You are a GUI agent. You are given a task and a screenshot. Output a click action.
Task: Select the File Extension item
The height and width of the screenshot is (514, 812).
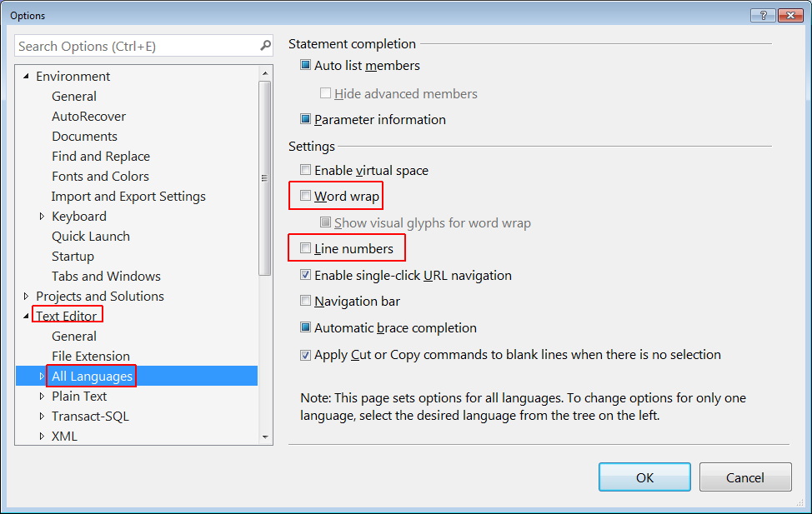pyautogui.click(x=91, y=357)
